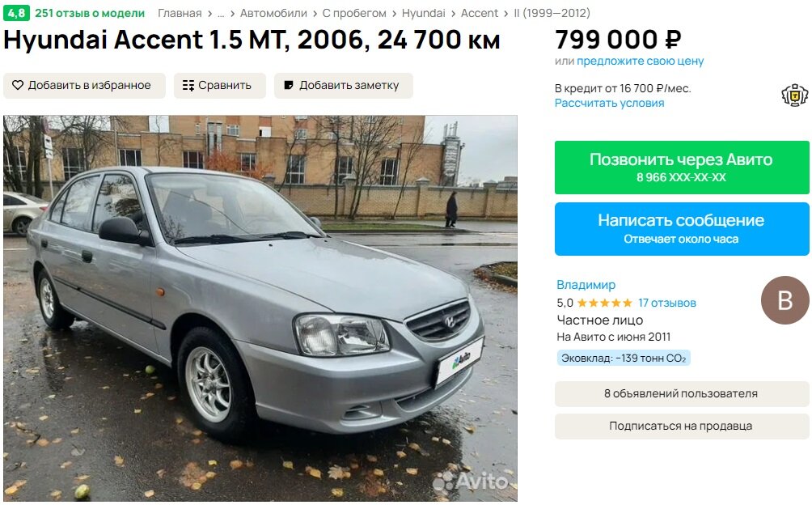Viewport: 812px width, 505px height.
Task: Open 251 отзыв о модели link
Action: pyautogui.click(x=90, y=14)
